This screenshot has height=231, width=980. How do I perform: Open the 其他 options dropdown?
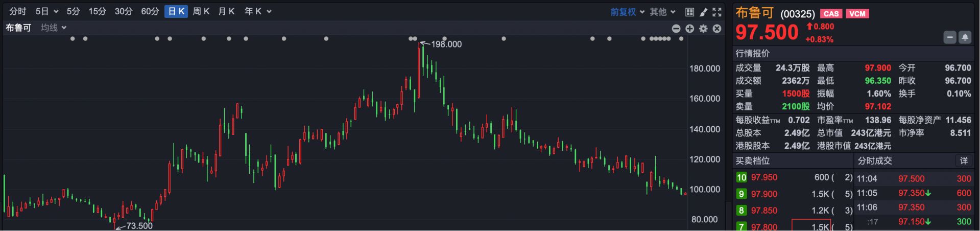coord(662,12)
